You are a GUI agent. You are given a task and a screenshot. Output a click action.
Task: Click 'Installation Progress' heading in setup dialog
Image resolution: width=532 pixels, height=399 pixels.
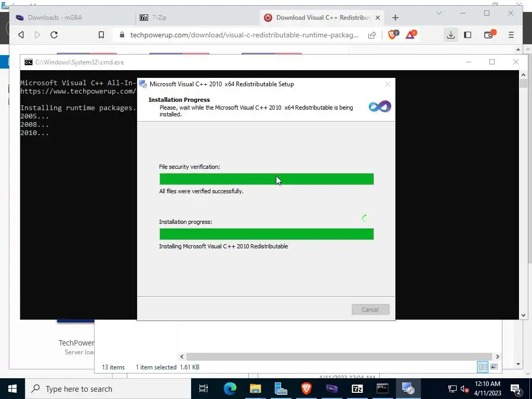179,100
